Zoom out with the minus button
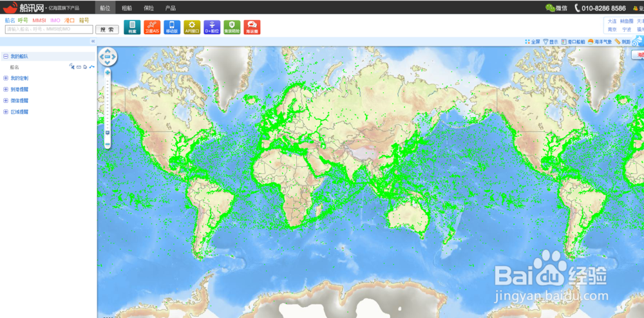This screenshot has height=318, width=644. (108, 144)
